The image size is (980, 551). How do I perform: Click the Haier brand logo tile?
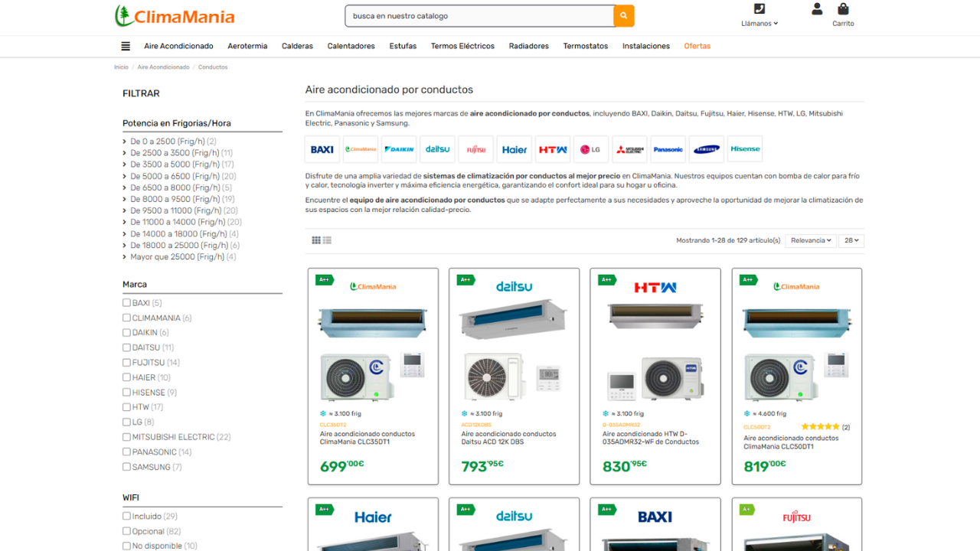[x=514, y=149]
